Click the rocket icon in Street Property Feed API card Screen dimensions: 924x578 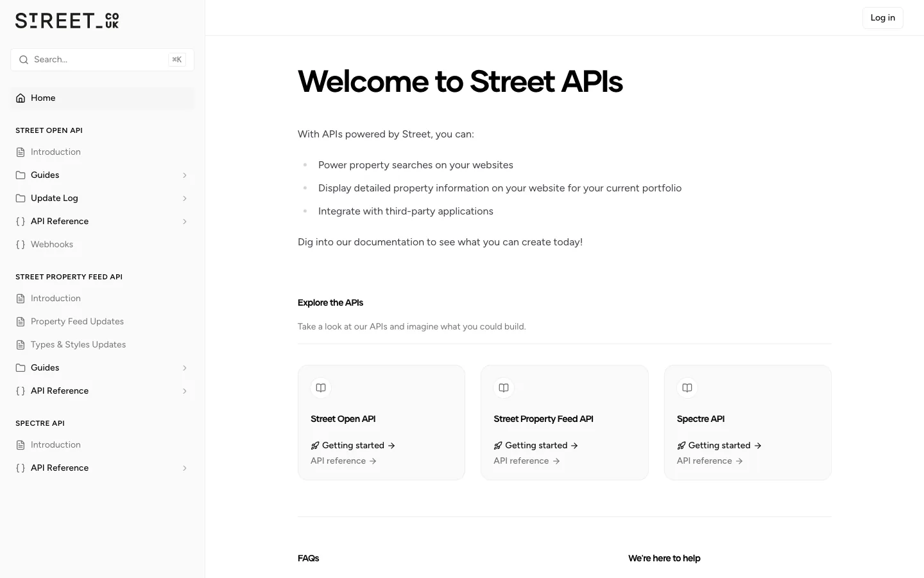[x=498, y=446]
